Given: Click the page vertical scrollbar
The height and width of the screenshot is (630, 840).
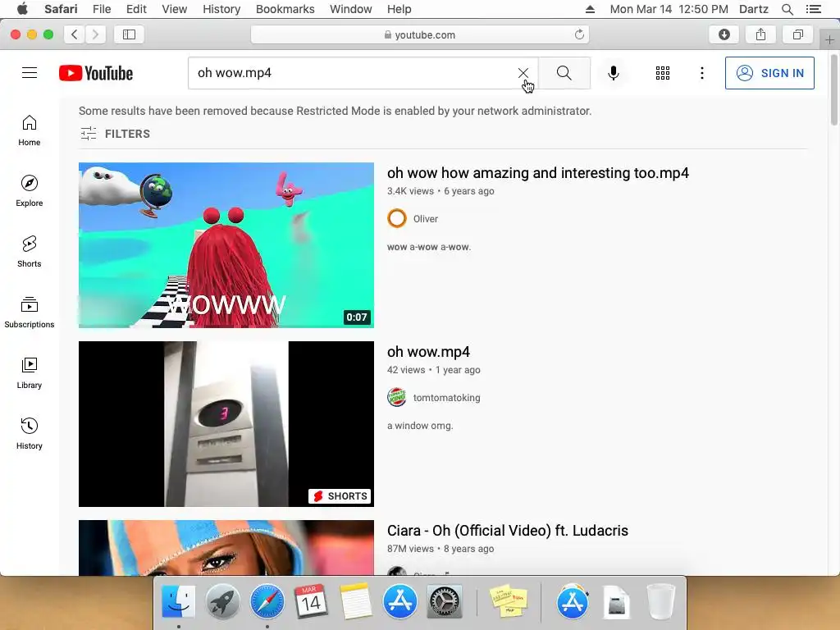Looking at the screenshot, I should (x=834, y=90).
